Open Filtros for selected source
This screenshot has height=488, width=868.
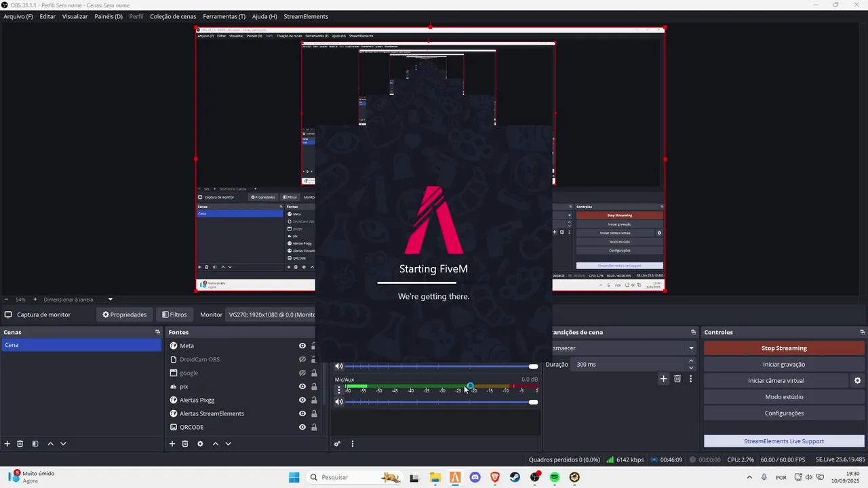point(174,314)
